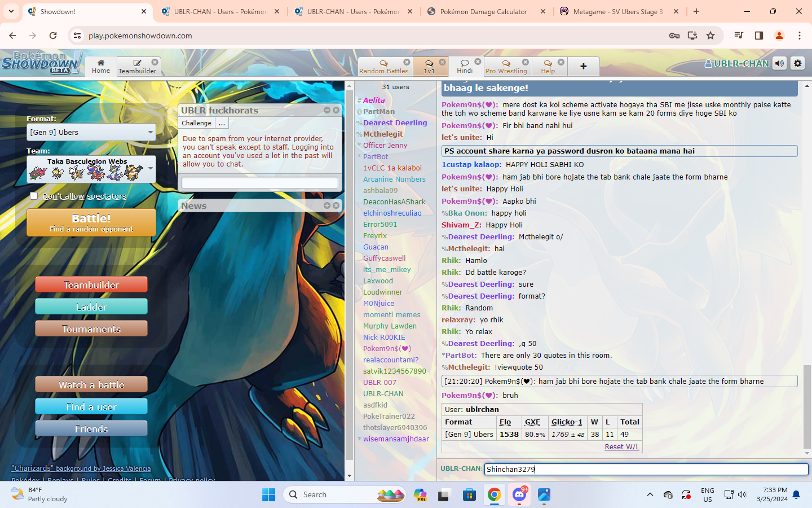Open Chrome from taskbar
The width and height of the screenshot is (812, 508).
[494, 494]
